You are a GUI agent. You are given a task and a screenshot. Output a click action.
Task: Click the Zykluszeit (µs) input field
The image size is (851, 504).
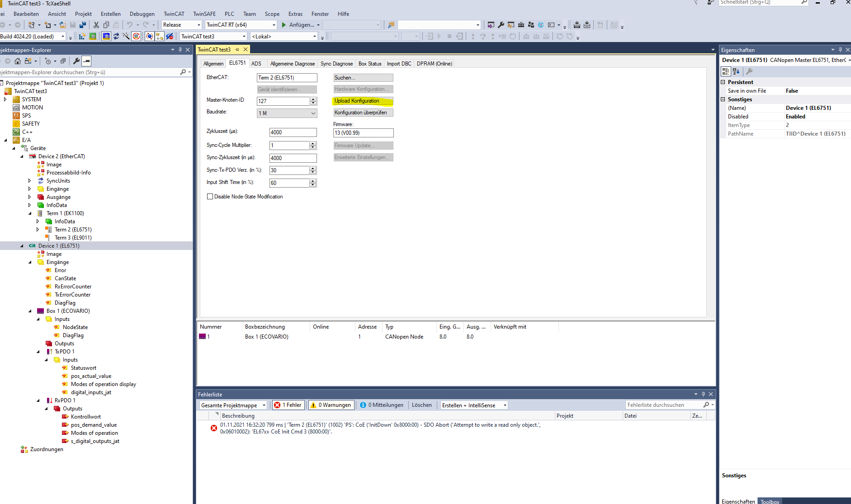click(x=293, y=132)
